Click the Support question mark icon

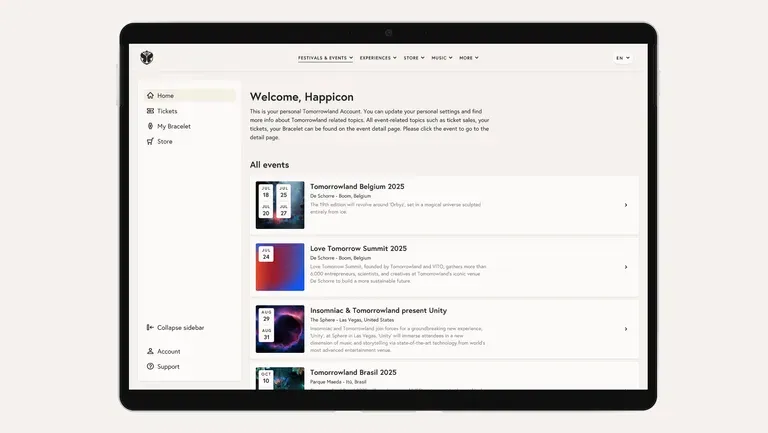click(150, 366)
